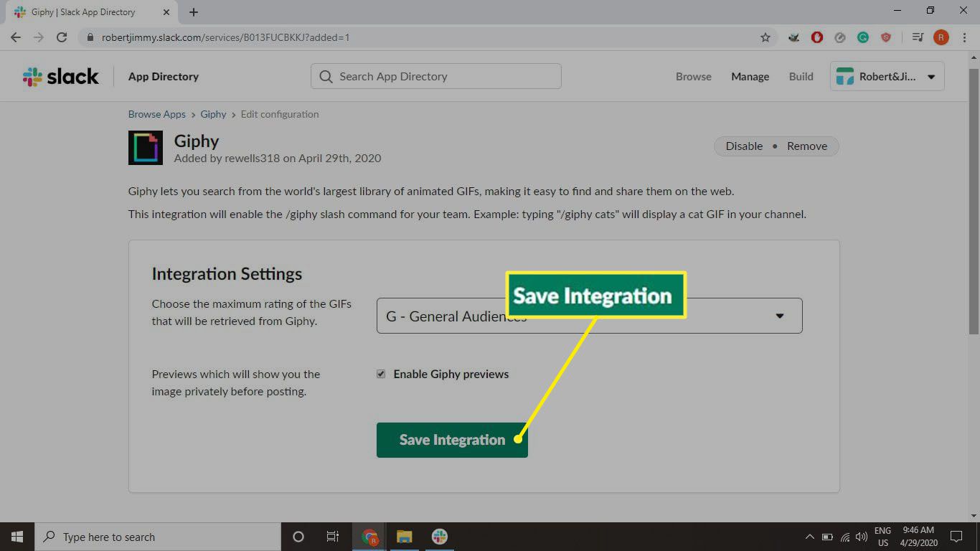980x551 pixels.
Task: Click the Giphy heading title
Action: click(197, 141)
